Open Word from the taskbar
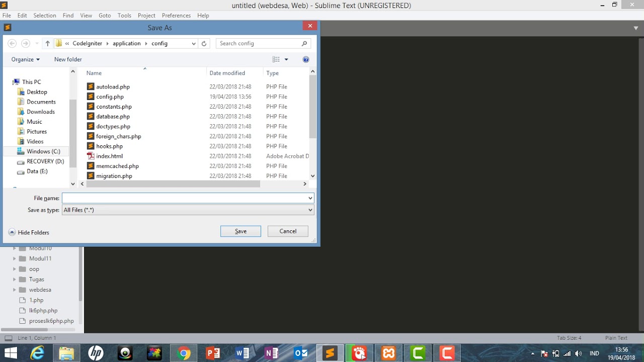 click(242, 353)
